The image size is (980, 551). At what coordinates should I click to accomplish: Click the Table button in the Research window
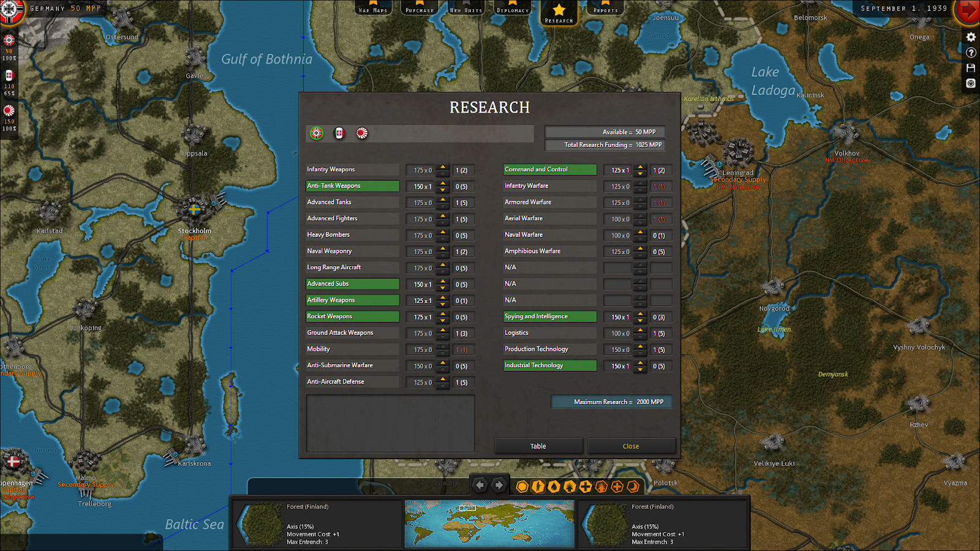(x=538, y=446)
